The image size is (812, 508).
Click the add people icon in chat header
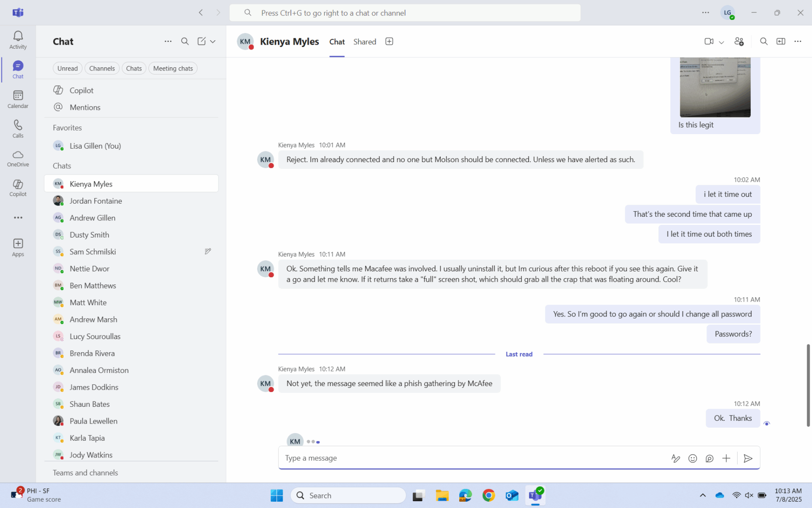pos(738,42)
